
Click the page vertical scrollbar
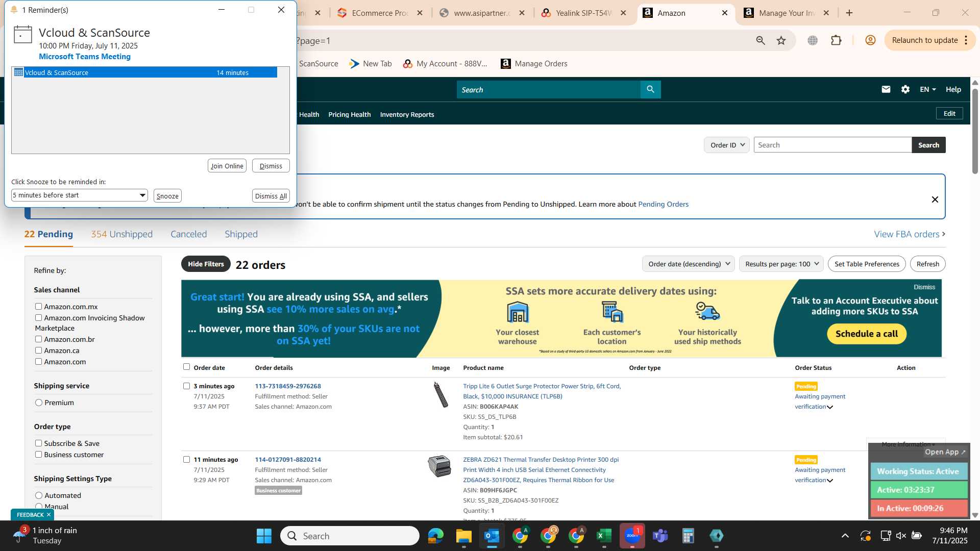pos(975,133)
